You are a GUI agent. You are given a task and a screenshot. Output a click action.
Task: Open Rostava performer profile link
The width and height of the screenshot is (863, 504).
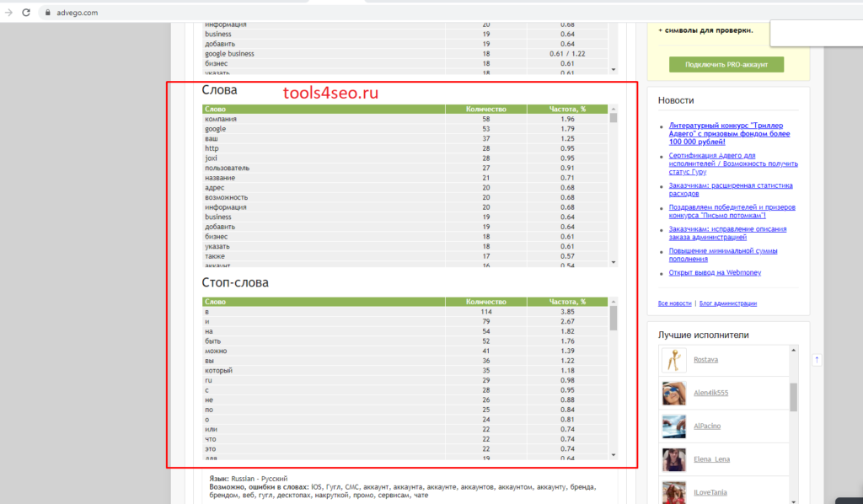click(x=705, y=360)
